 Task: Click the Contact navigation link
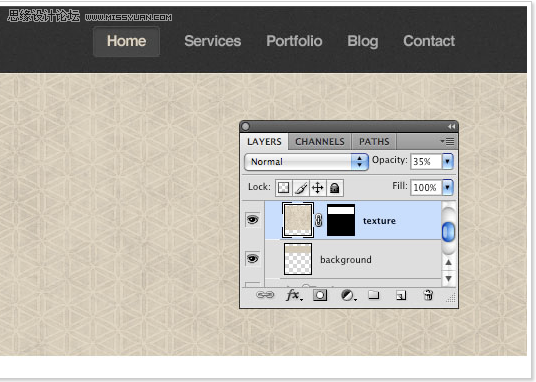click(429, 41)
